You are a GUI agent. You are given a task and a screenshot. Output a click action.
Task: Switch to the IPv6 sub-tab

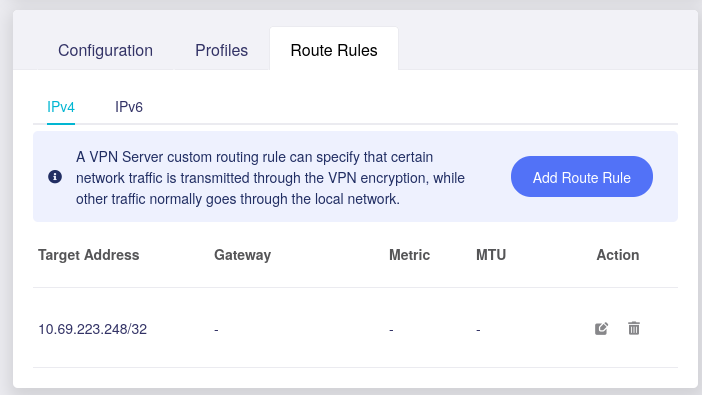129,107
